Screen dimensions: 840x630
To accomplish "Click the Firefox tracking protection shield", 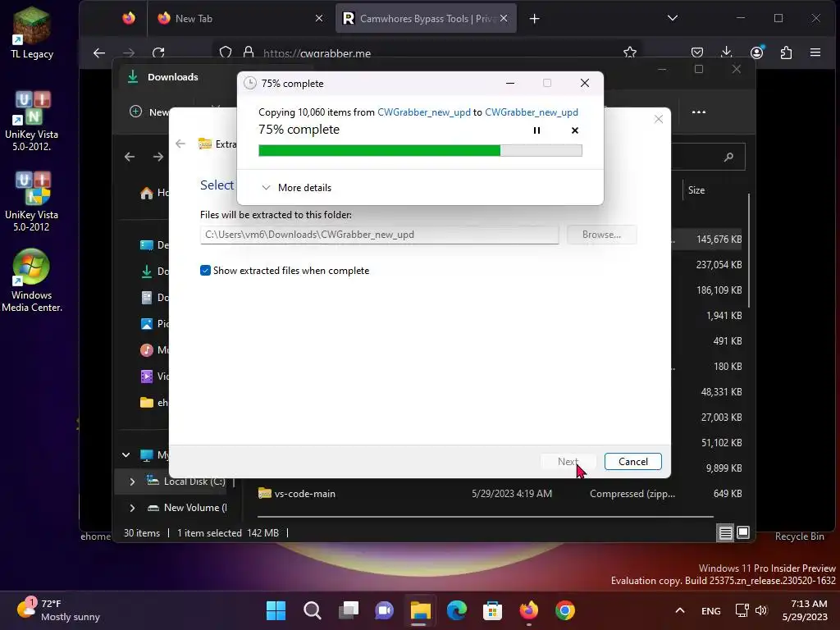I will 226,52.
